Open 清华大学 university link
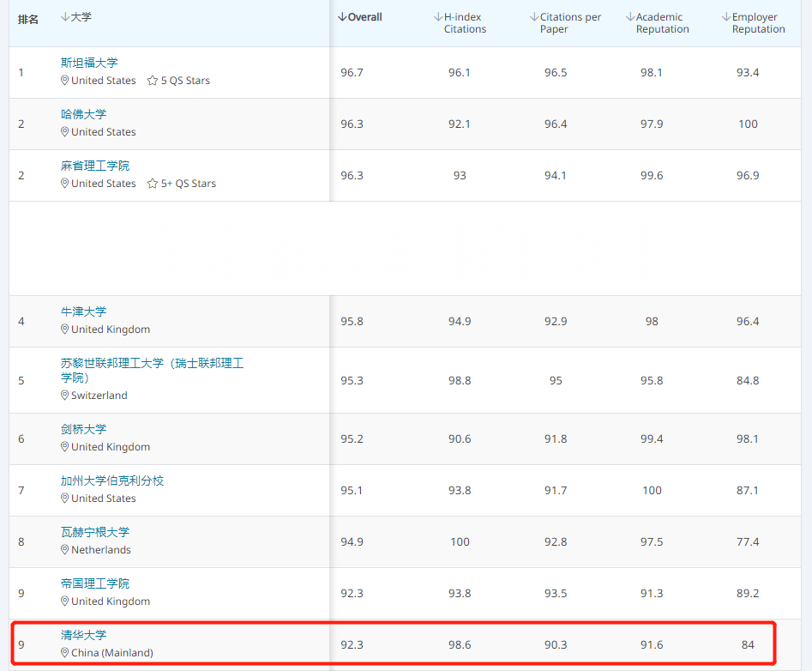 point(83,635)
